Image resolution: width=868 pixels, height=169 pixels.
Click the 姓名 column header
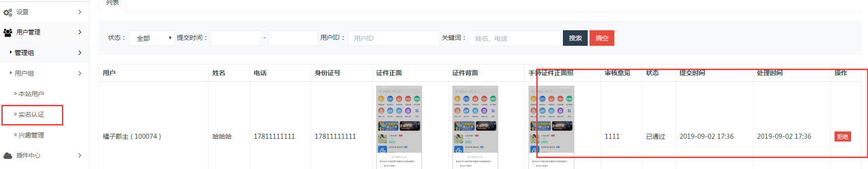[x=219, y=73]
